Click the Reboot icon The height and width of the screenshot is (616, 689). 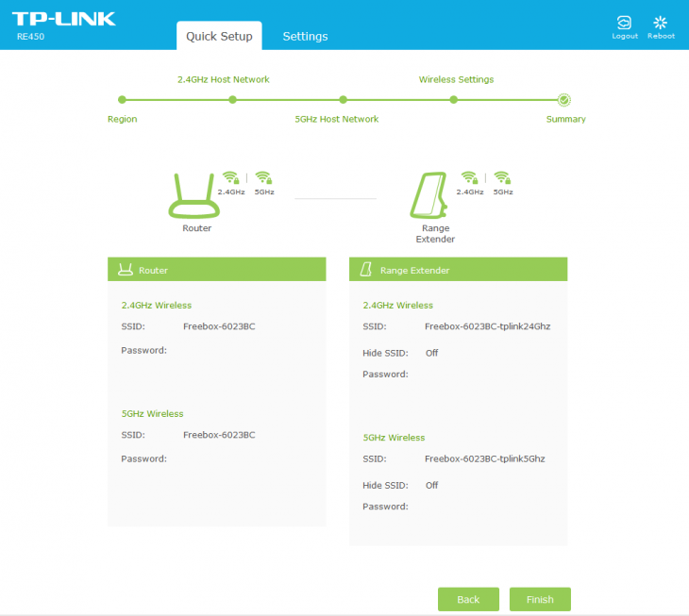pos(660,23)
